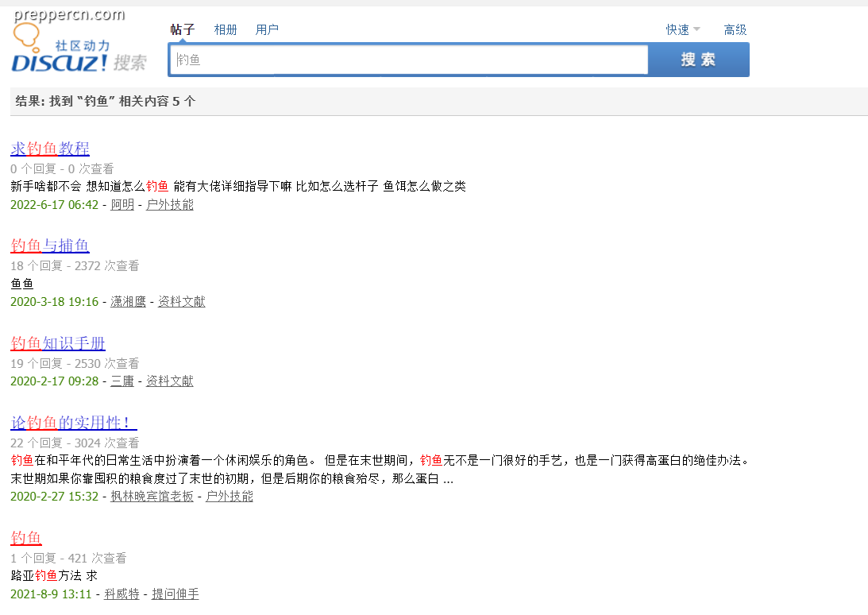
Task: Visit author 三庸's profile link
Action: tap(122, 381)
